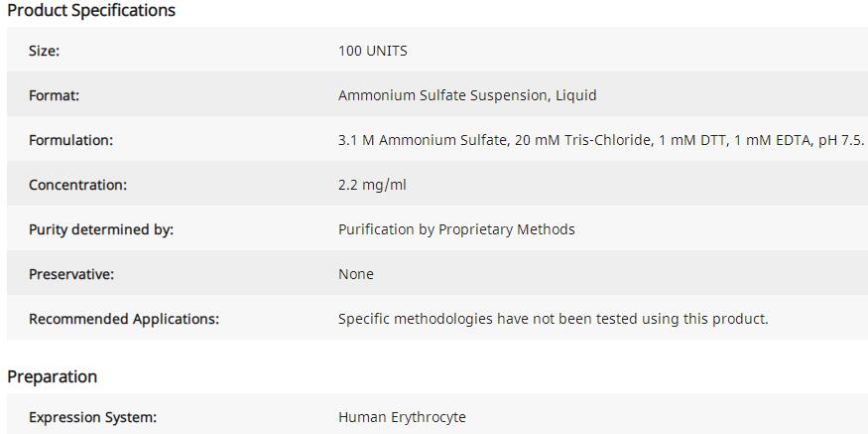Click the Recommended Applications label
This screenshot has height=434, width=868.
(x=124, y=319)
